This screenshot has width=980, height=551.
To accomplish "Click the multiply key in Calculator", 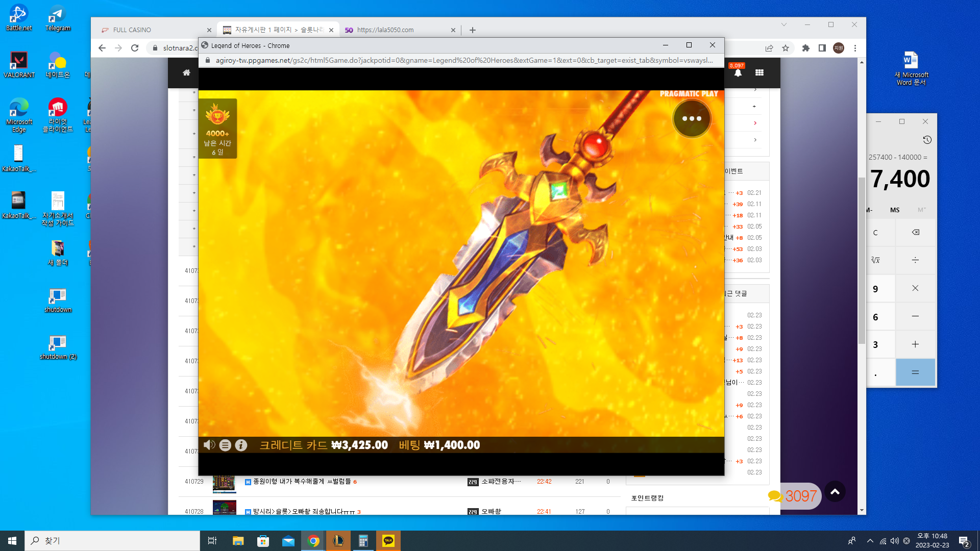I will 916,288.
